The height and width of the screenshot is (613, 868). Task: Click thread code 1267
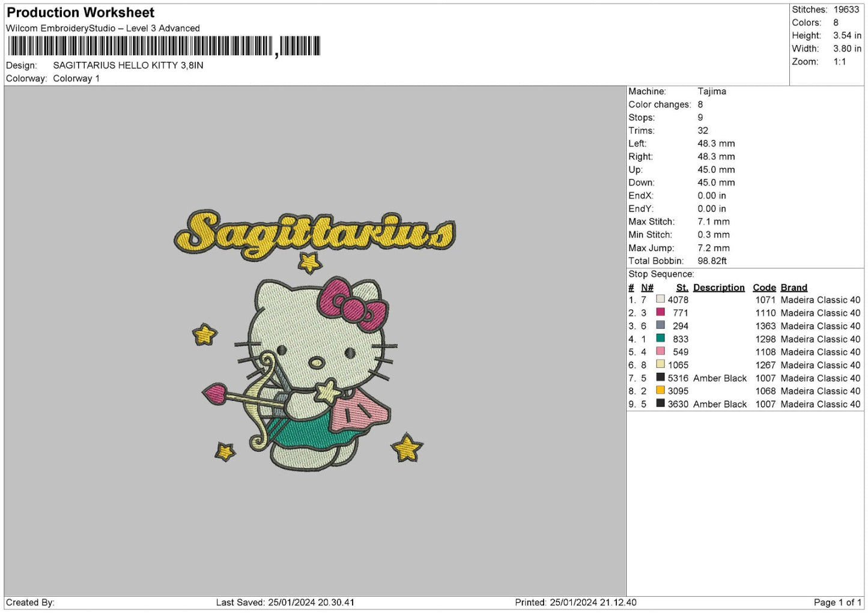(765, 365)
